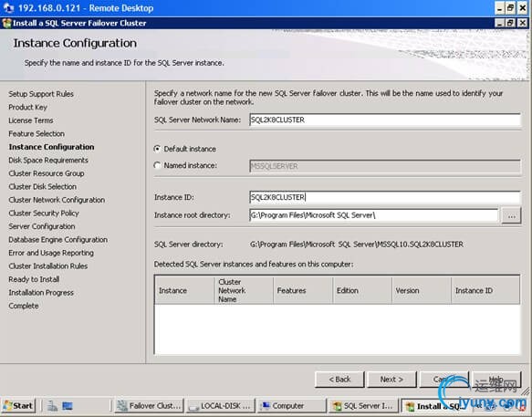Viewport: 532px width, 417px height.
Task: Close the Install a SQL Server Failover Cluster window
Action: (522, 23)
